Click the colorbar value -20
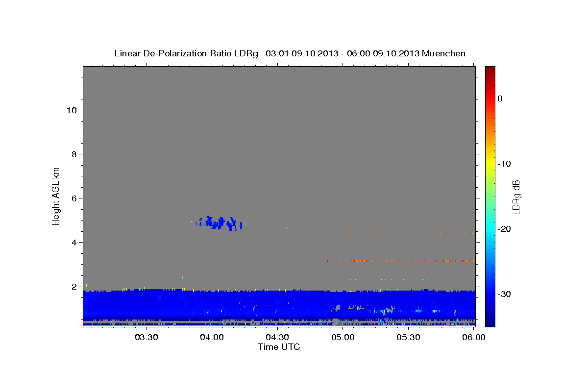 [x=504, y=229]
